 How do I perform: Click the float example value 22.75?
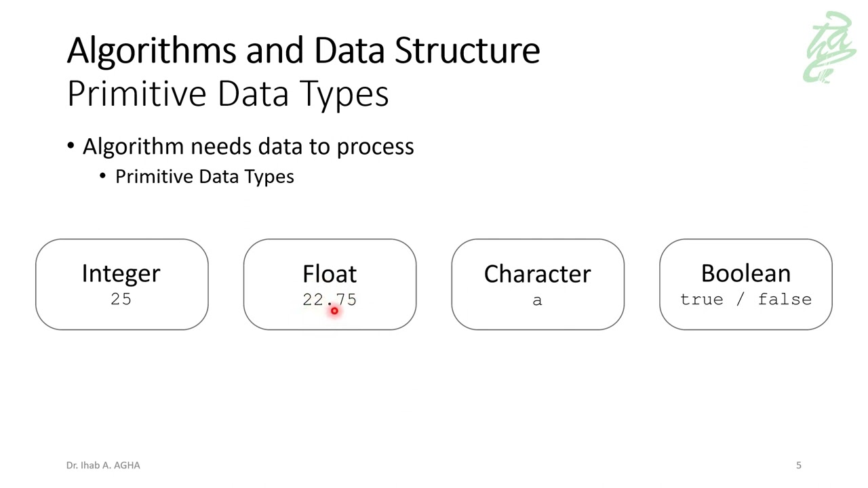330,300
